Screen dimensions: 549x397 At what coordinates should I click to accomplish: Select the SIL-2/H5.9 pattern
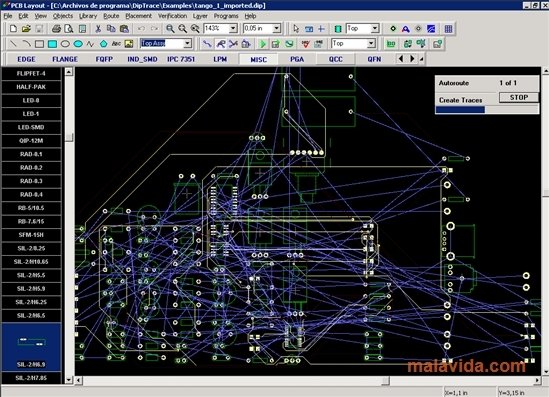[31, 289]
